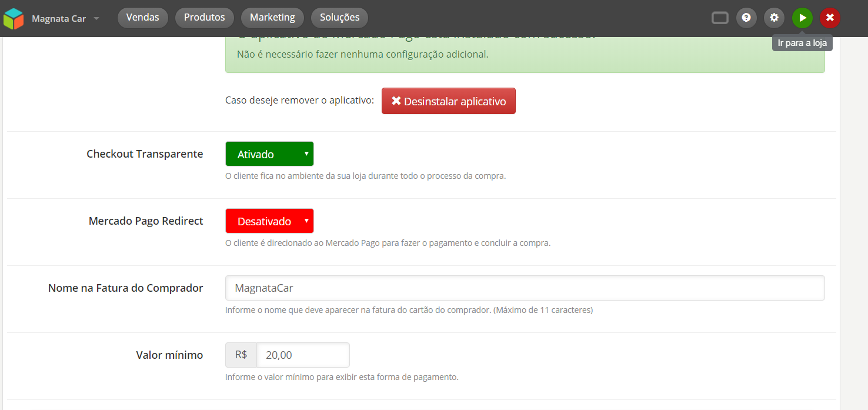The height and width of the screenshot is (410, 868).
Task: Open the settings gear icon
Action: click(x=774, y=18)
